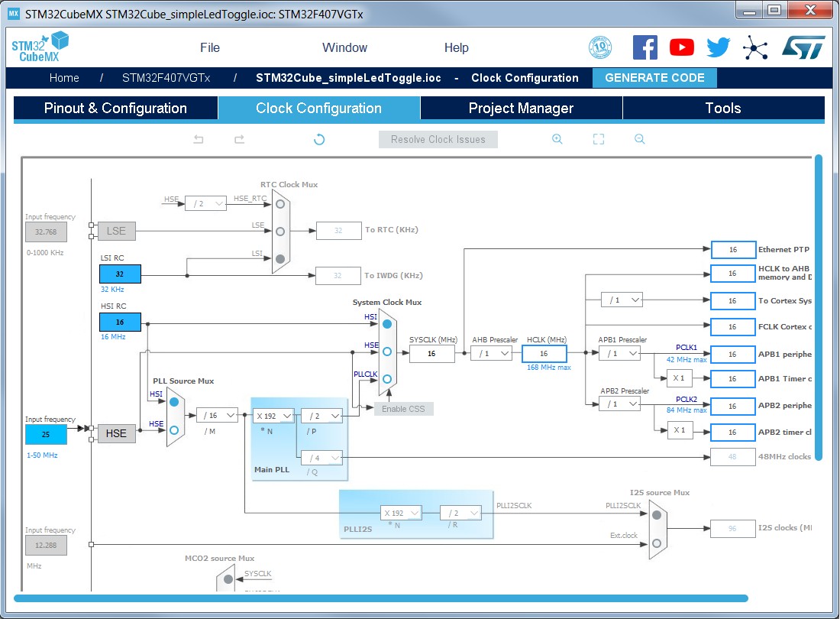The image size is (840, 619).
Task: Click Resolve Clock Issues button
Action: 438,139
